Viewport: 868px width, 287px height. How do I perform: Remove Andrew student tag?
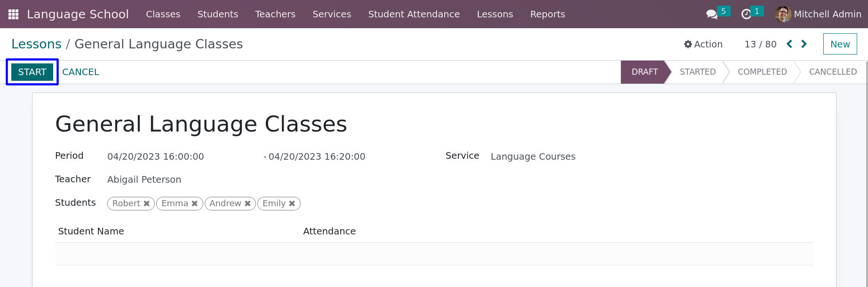coord(247,203)
